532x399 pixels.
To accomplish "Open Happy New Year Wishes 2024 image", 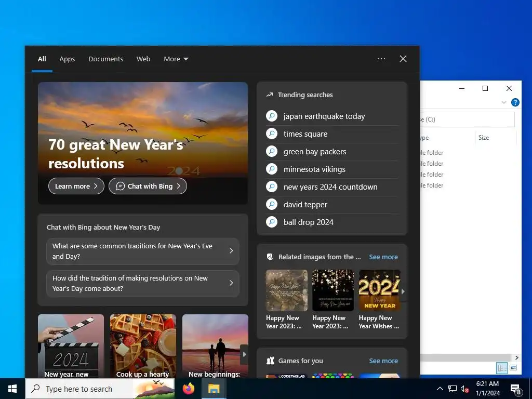I will click(379, 290).
